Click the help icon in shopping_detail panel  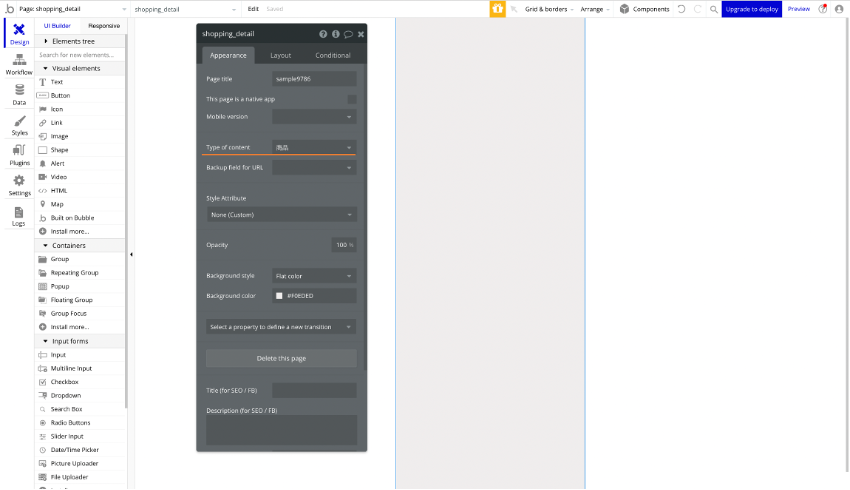(x=323, y=34)
